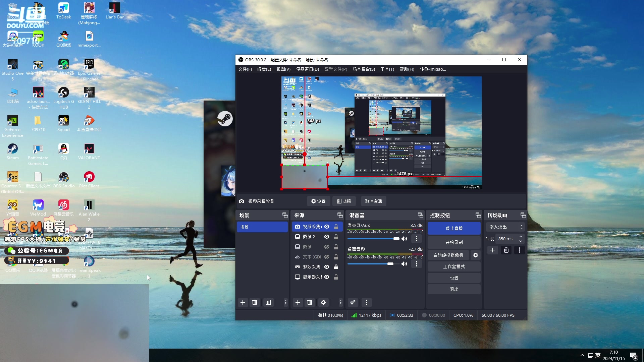Open the taskbar notification center
The image size is (644, 362).
click(634, 355)
